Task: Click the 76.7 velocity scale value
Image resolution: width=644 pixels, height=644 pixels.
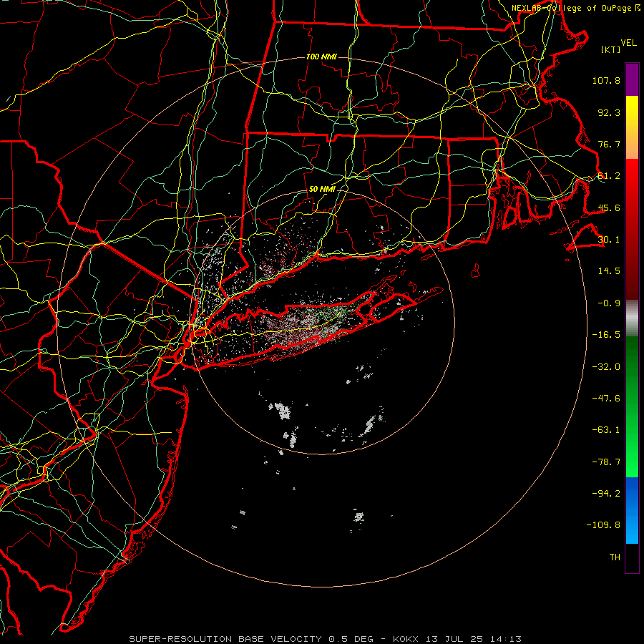Action: pos(609,144)
